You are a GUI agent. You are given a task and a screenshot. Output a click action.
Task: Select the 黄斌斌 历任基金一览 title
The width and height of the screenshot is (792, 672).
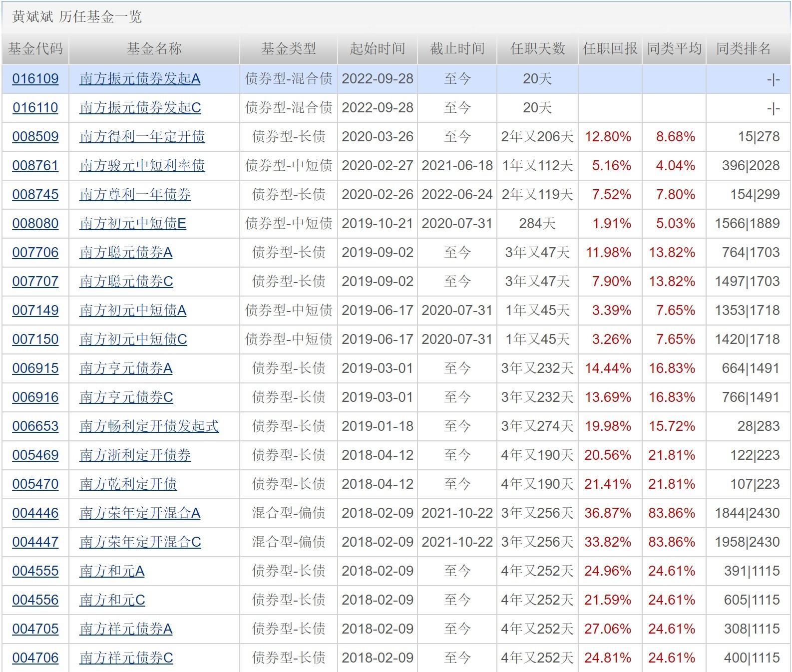click(77, 17)
